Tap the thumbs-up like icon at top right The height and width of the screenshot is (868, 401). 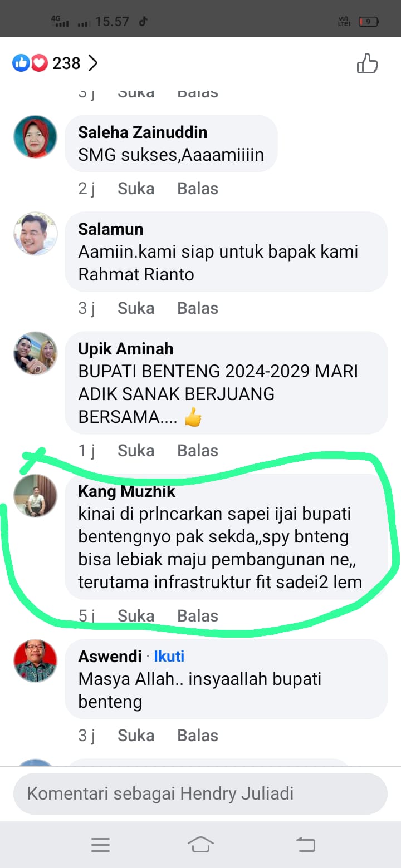point(368,63)
